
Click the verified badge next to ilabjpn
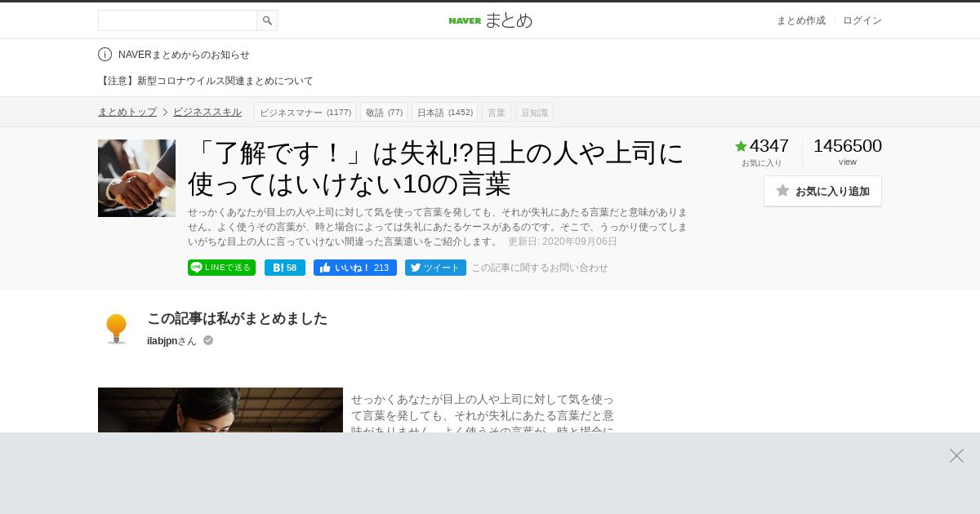point(208,340)
